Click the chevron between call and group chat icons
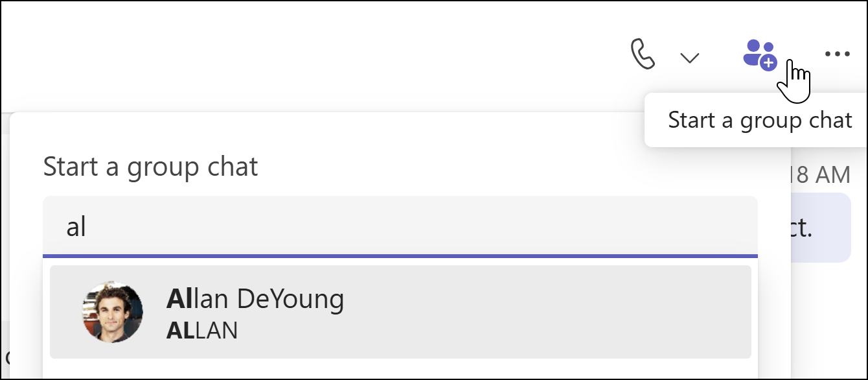This screenshot has width=868, height=380. [x=689, y=56]
